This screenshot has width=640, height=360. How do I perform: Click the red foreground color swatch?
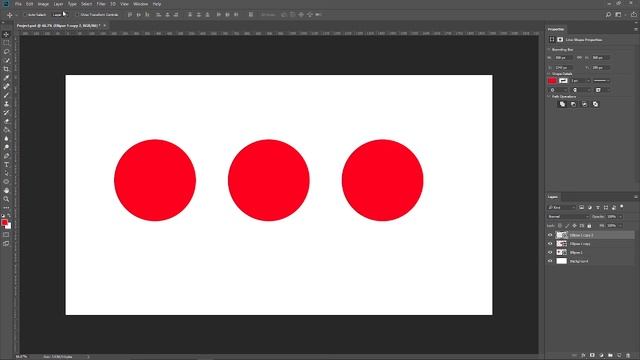point(4,222)
